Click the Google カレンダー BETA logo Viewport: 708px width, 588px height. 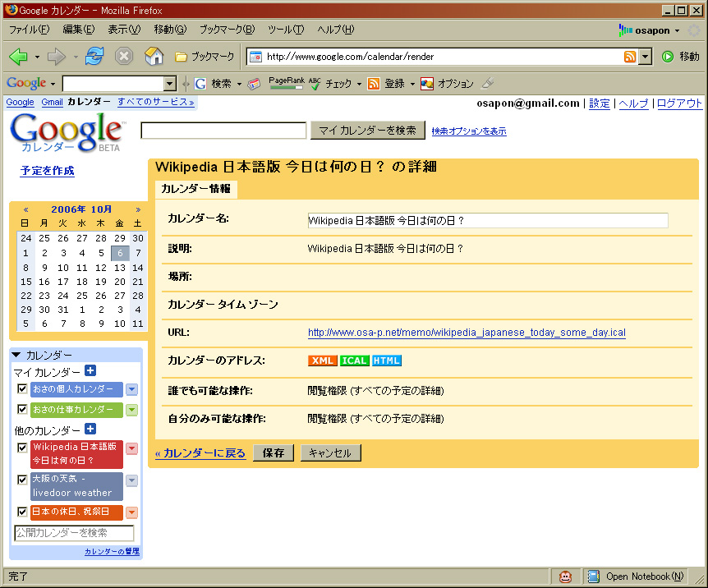[67, 132]
